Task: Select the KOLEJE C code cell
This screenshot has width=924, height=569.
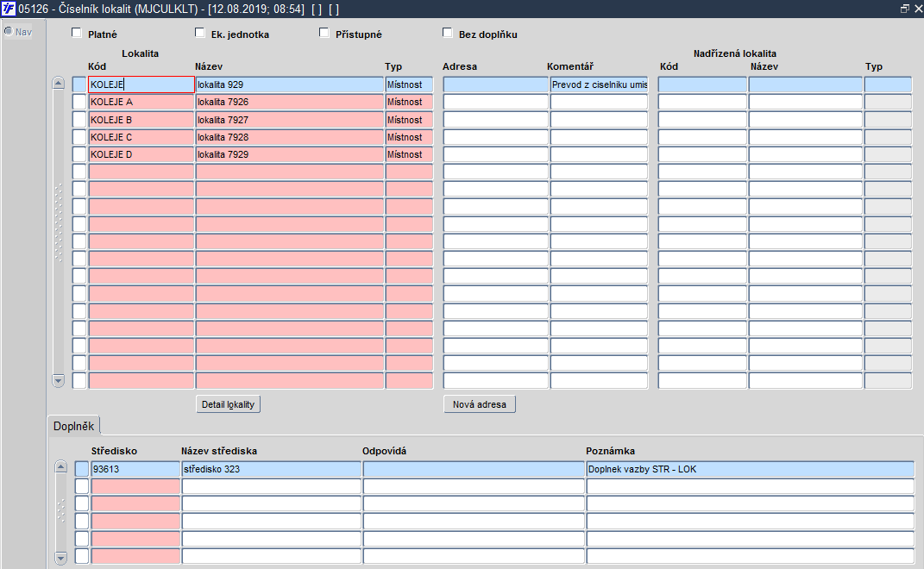Action: (x=141, y=137)
